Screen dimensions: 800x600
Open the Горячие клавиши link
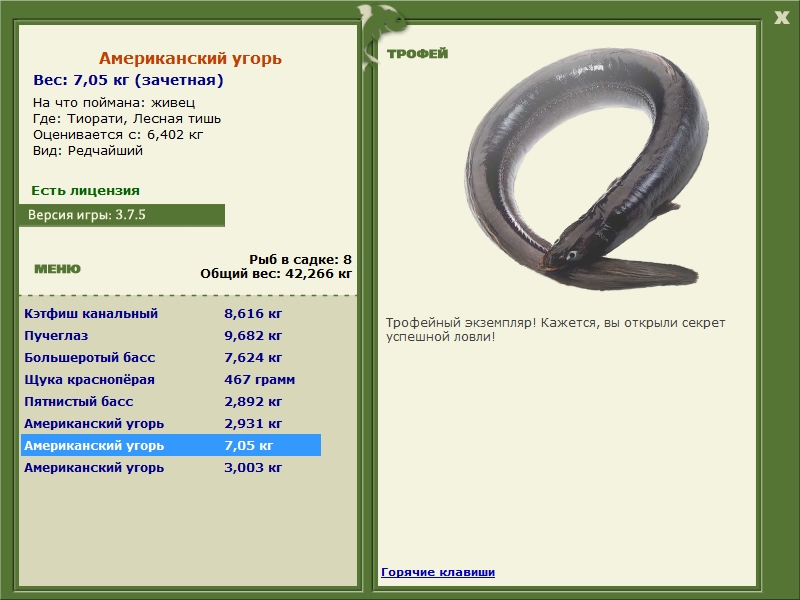tap(438, 572)
